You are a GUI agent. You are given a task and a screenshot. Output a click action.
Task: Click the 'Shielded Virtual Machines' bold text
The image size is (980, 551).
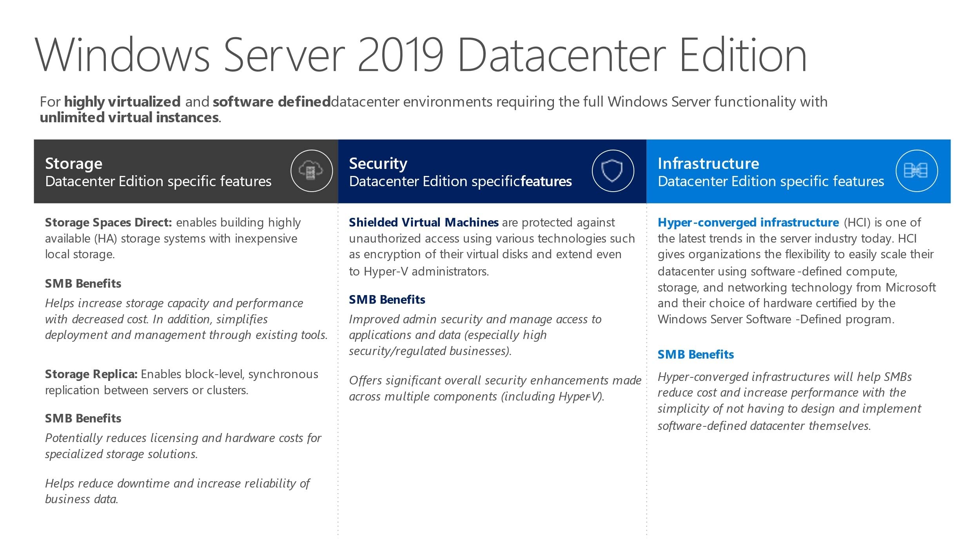(x=424, y=223)
